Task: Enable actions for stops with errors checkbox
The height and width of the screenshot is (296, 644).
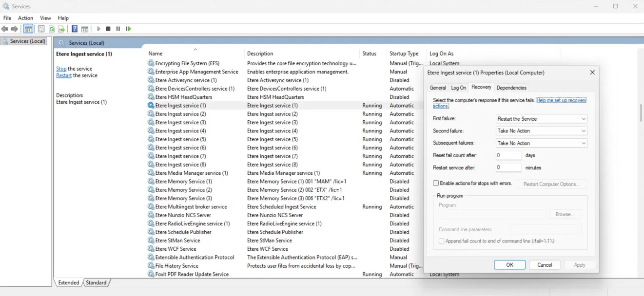Action: click(x=436, y=184)
